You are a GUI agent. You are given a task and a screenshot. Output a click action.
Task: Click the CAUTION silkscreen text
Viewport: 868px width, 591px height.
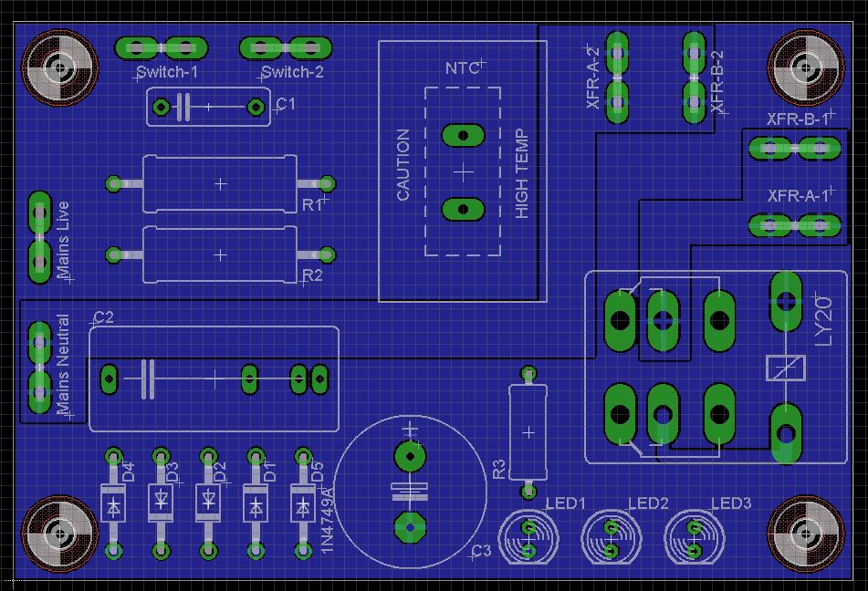(x=403, y=165)
